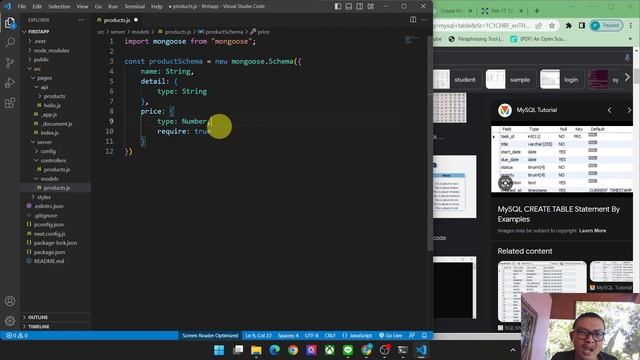Open the Terminal menu
This screenshot has height=360, width=640.
[x=134, y=6]
